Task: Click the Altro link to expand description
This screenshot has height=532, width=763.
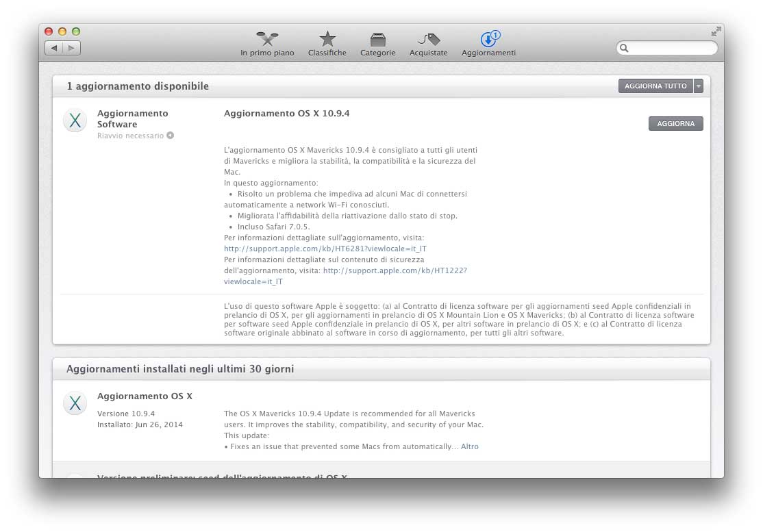Action: point(470,446)
